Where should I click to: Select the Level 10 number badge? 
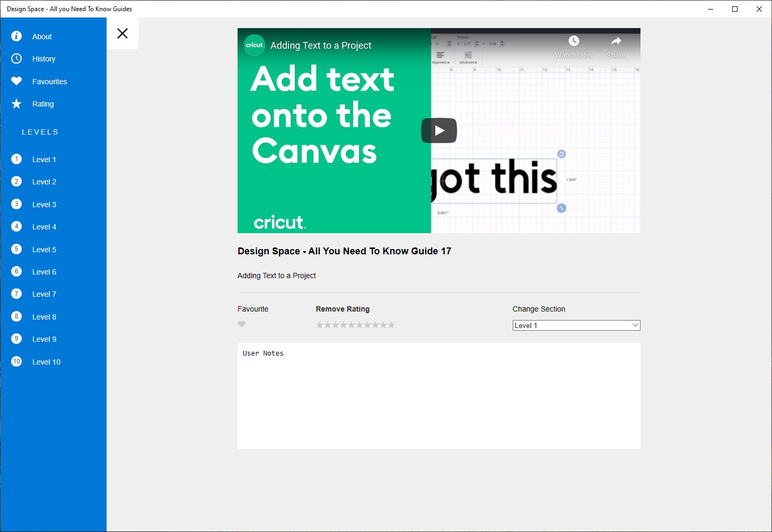pos(16,361)
